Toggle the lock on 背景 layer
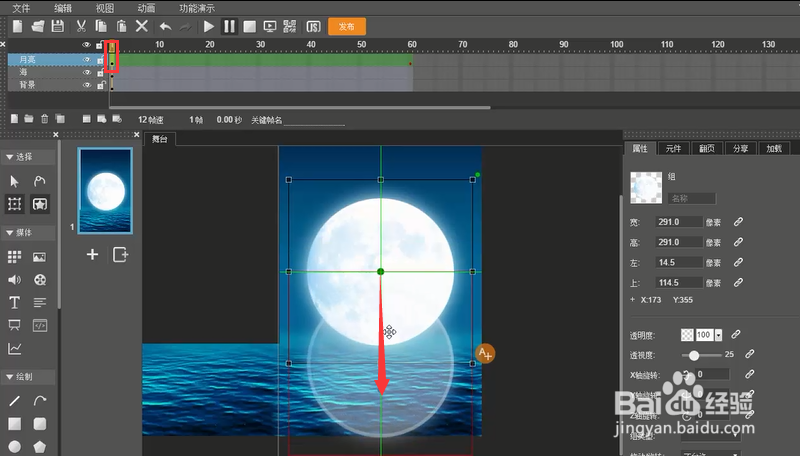Image resolution: width=800 pixels, height=456 pixels. (101, 85)
